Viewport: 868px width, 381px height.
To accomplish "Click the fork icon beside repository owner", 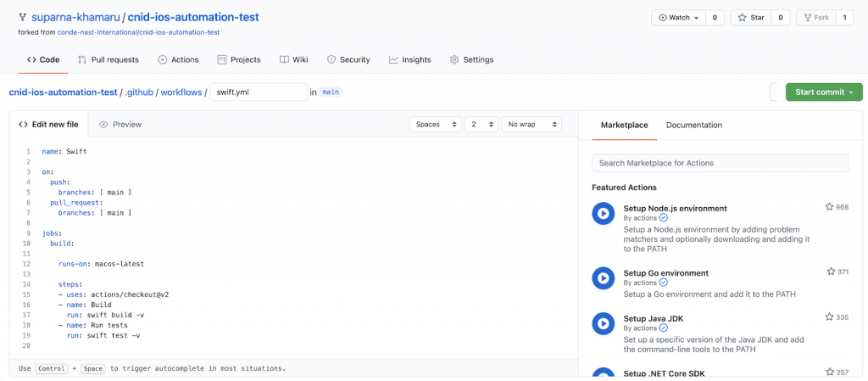I will pos(22,17).
